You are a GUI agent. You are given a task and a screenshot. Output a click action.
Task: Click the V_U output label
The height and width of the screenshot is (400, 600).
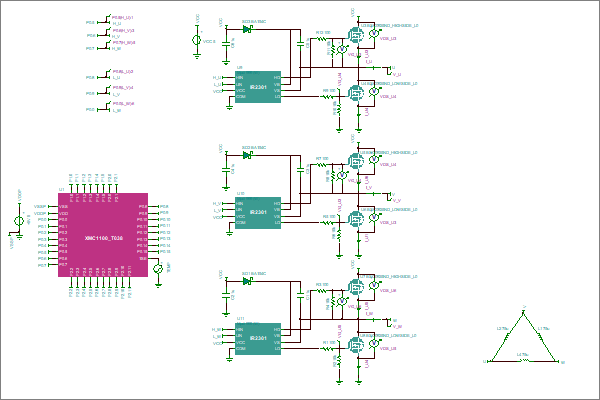point(397,75)
